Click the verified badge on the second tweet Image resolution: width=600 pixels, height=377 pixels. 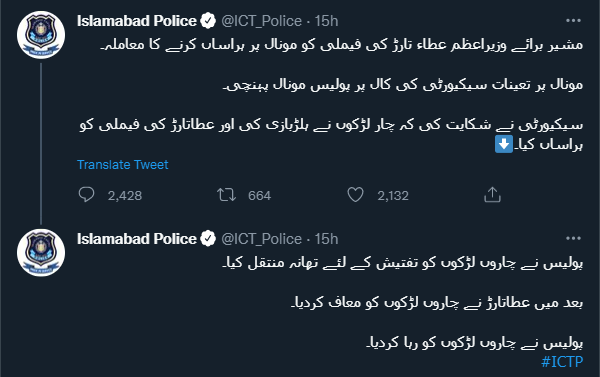pos(208,238)
